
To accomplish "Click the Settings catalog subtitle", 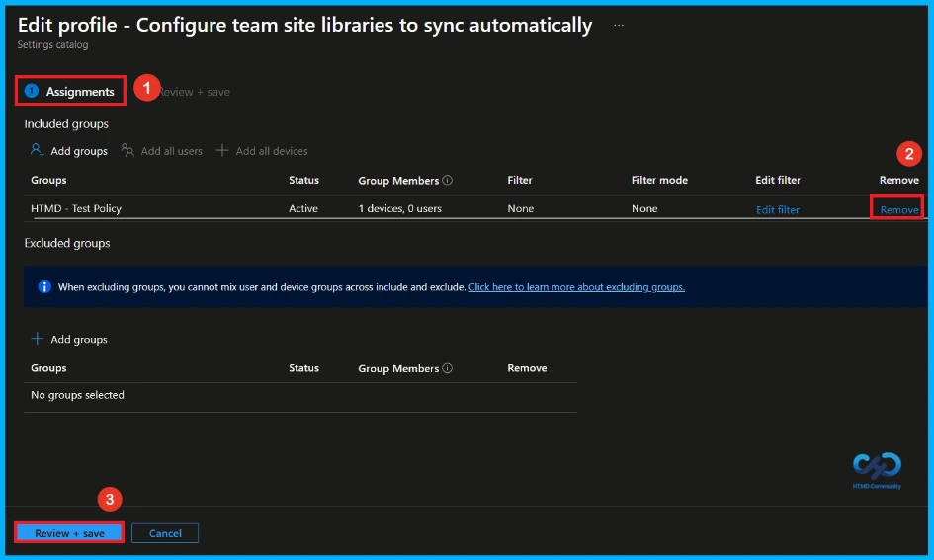I will (52, 44).
